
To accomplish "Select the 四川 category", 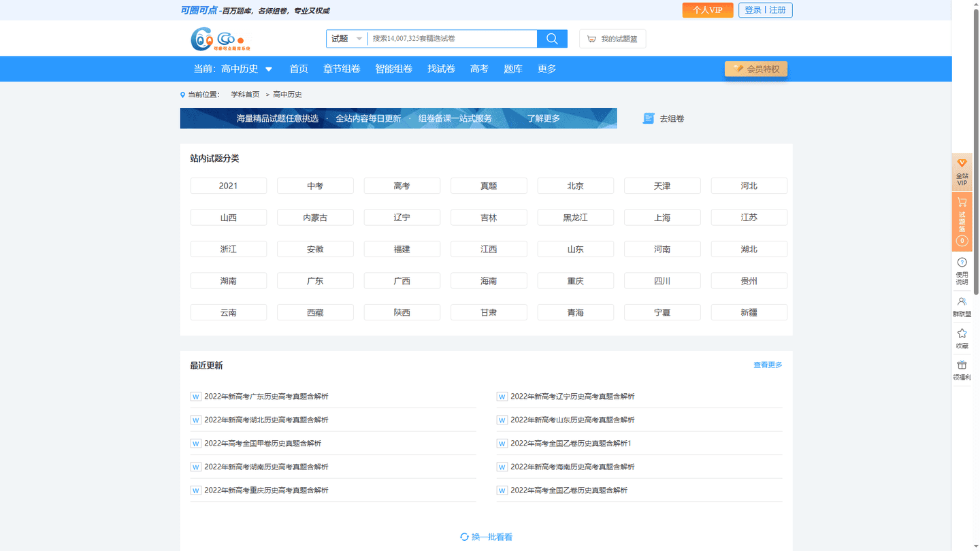I will tap(662, 281).
